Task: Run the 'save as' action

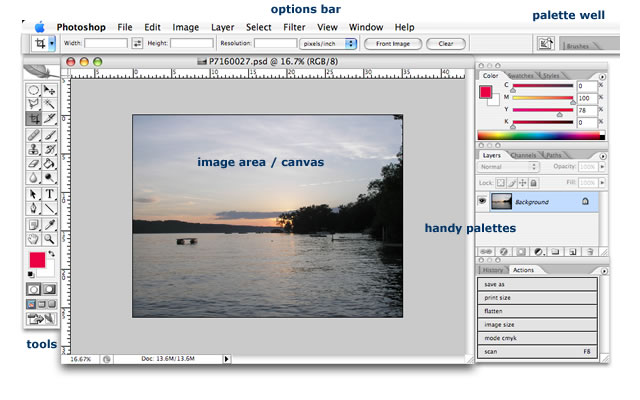Action: pos(538,284)
